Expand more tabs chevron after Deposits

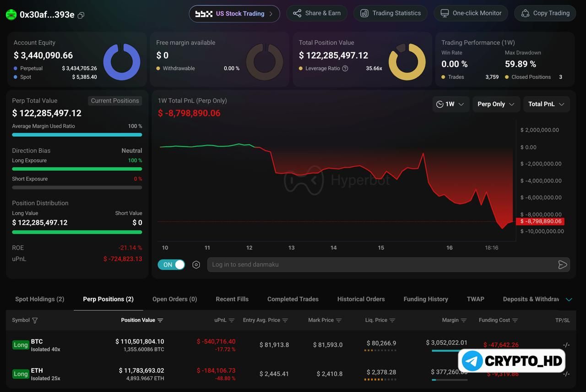569,299
